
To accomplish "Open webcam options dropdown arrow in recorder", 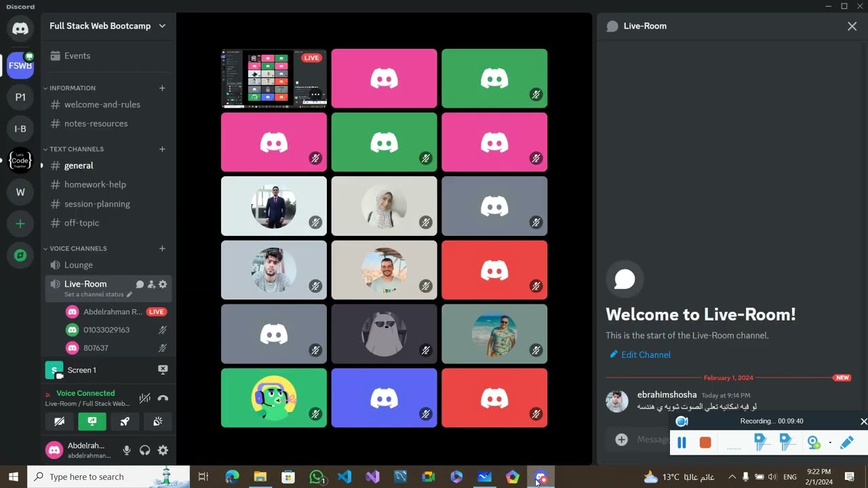I will click(x=830, y=443).
